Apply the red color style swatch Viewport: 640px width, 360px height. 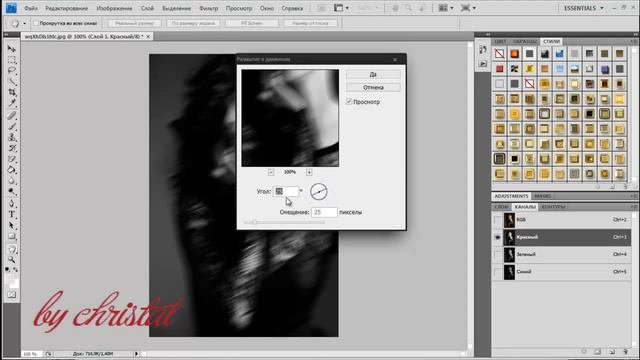500,69
